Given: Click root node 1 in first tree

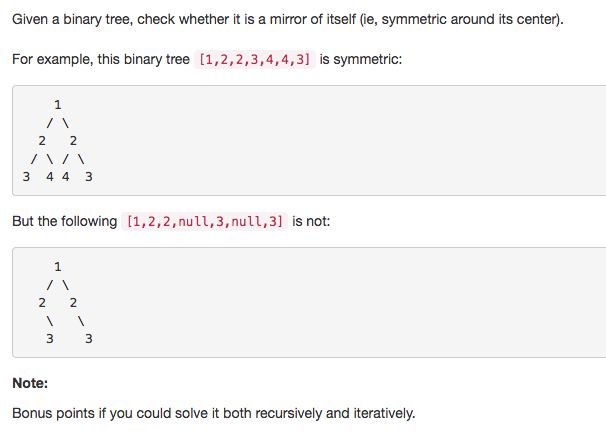Looking at the screenshot, I should (x=58, y=105).
